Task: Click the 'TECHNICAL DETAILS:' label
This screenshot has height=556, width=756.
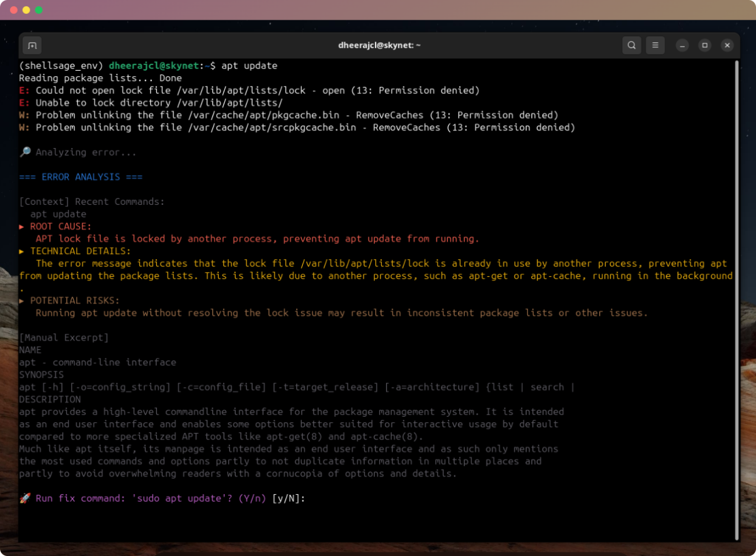Action: point(81,251)
